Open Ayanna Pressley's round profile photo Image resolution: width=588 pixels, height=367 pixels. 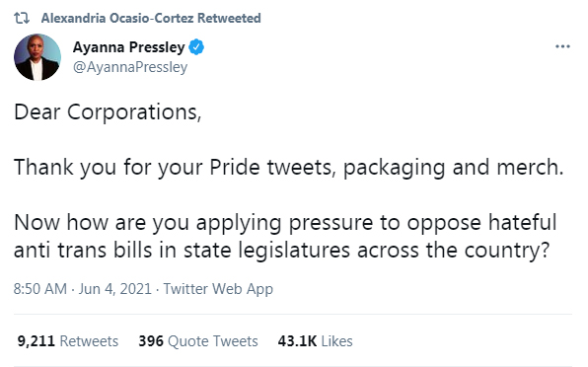click(37, 57)
